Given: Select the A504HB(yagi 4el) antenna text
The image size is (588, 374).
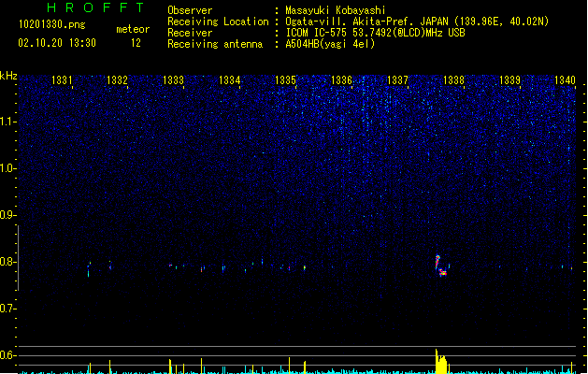Looking at the screenshot, I should [330, 44].
